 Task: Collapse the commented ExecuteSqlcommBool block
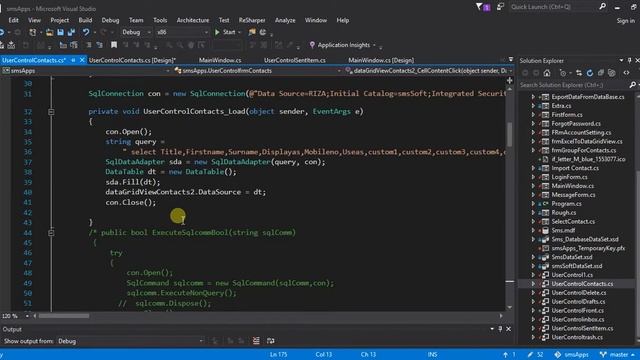(51, 233)
